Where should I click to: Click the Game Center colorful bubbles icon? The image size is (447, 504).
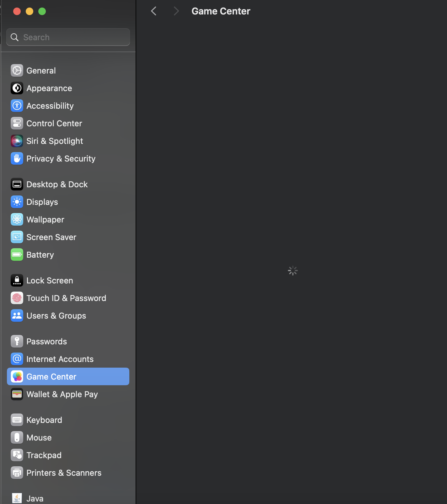point(17,377)
